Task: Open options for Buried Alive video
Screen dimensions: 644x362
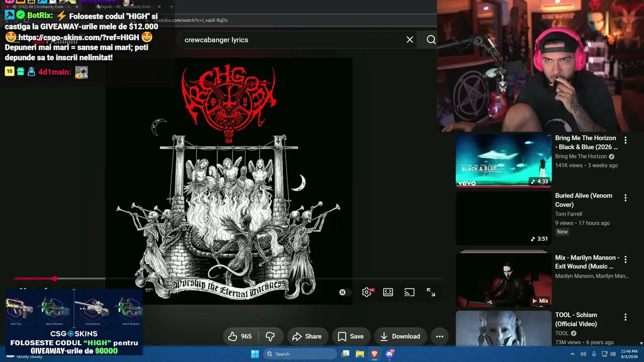Action: click(x=625, y=198)
